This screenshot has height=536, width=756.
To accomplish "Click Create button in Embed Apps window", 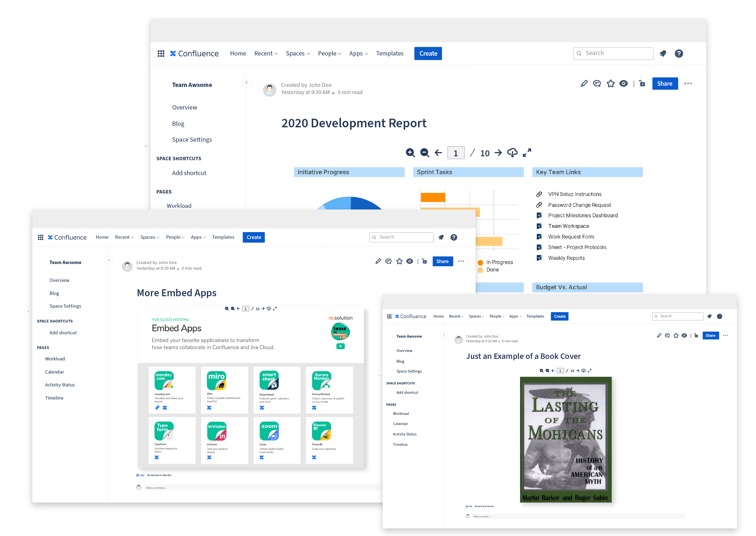I will 253,237.
